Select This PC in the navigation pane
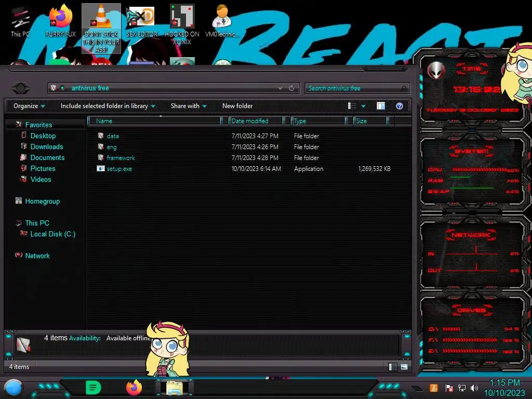532x399 pixels. (x=37, y=223)
